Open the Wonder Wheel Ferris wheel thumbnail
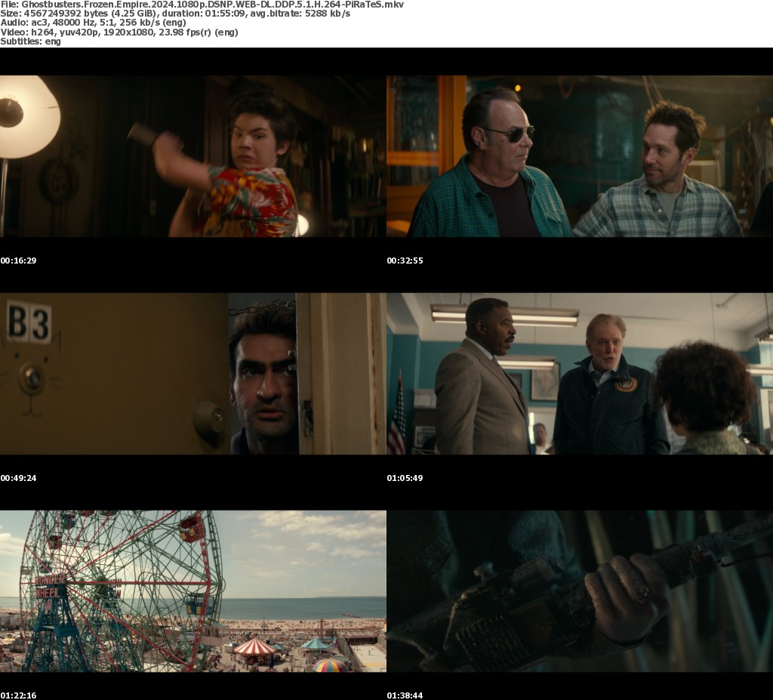 pos(192,591)
